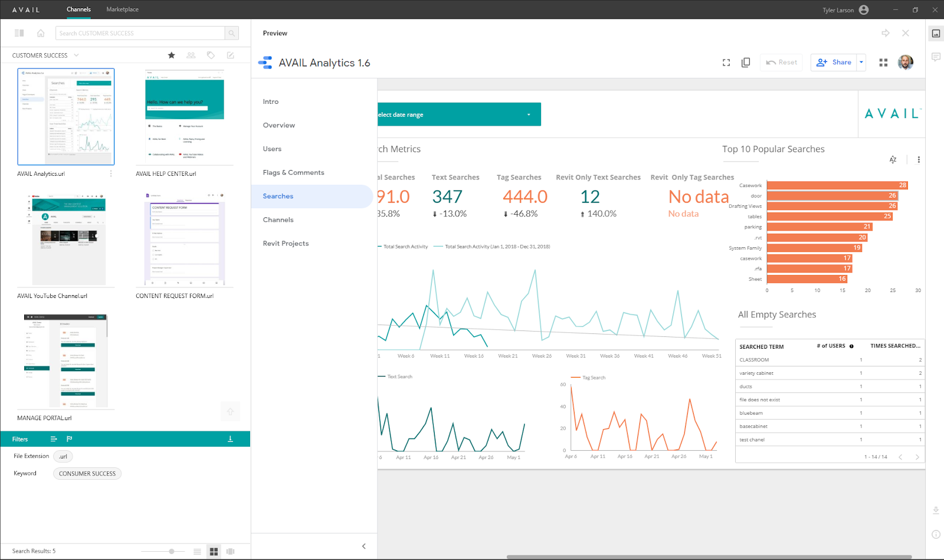
Task: Open more options for Popular Searches chart
Action: [x=919, y=159]
